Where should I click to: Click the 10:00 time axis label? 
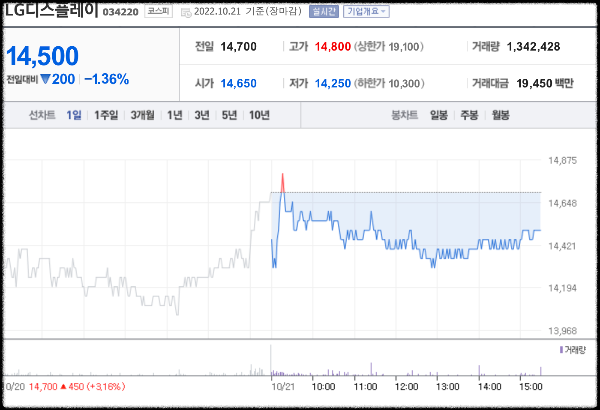click(x=323, y=387)
